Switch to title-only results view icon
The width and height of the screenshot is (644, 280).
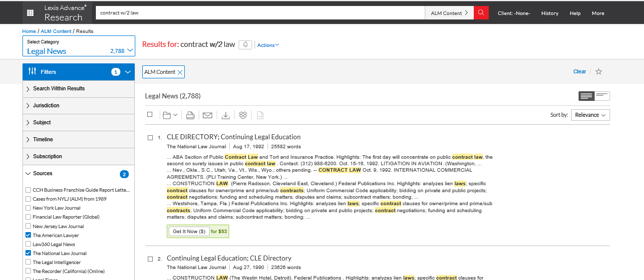(602, 96)
